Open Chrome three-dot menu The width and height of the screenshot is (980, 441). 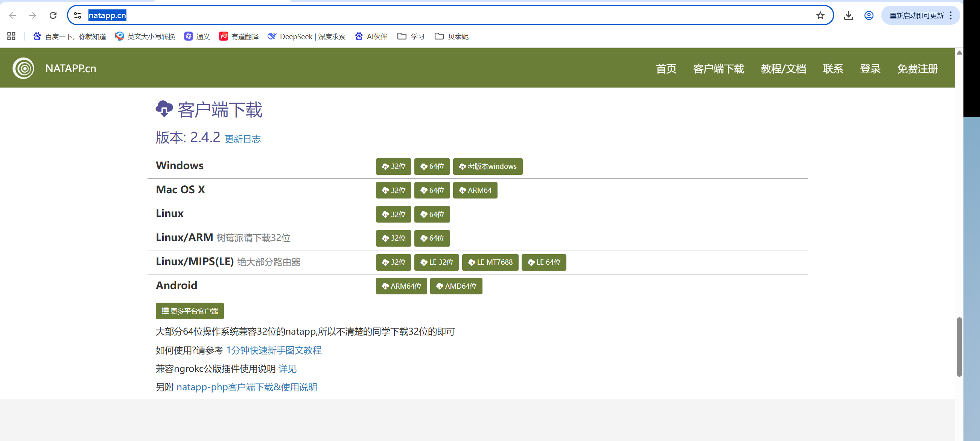[x=950, y=15]
